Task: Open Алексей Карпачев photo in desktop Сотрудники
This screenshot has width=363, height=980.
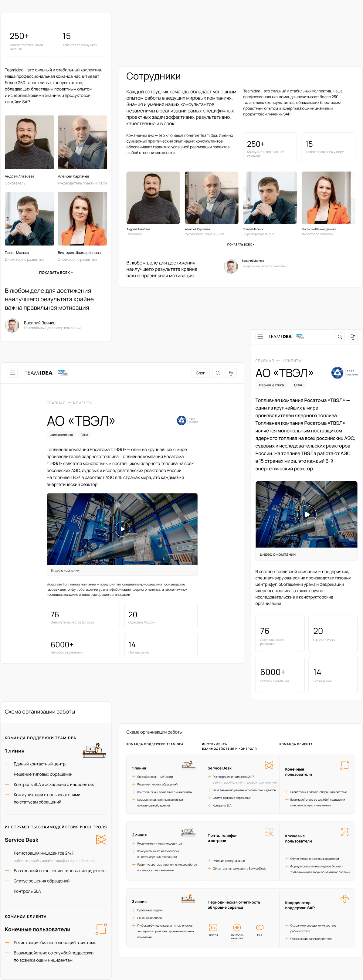Action: (212, 198)
